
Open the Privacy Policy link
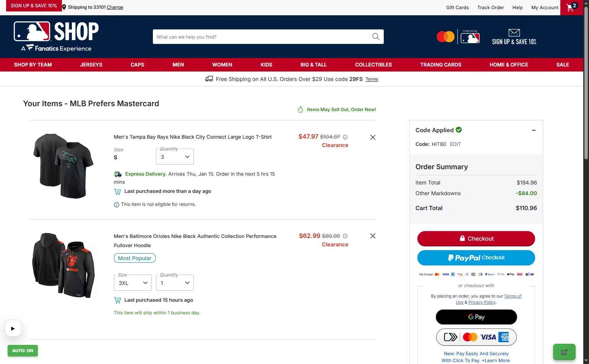482,302
